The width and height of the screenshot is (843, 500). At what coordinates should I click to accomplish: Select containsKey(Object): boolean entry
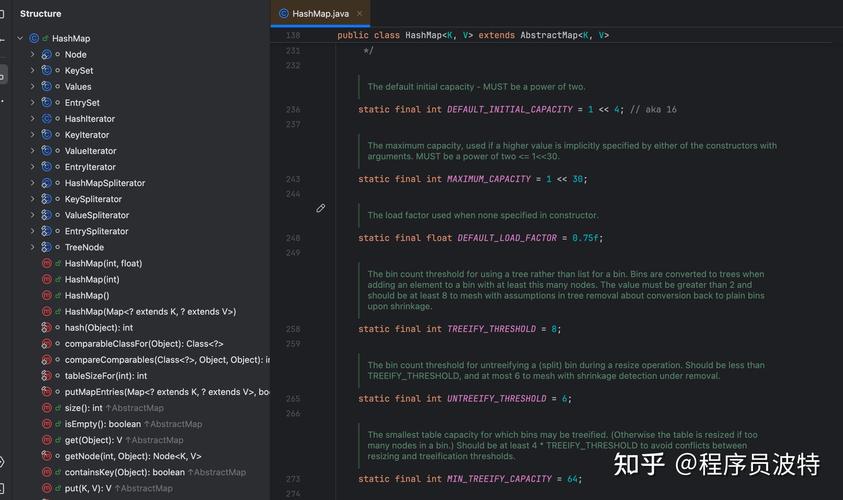125,472
